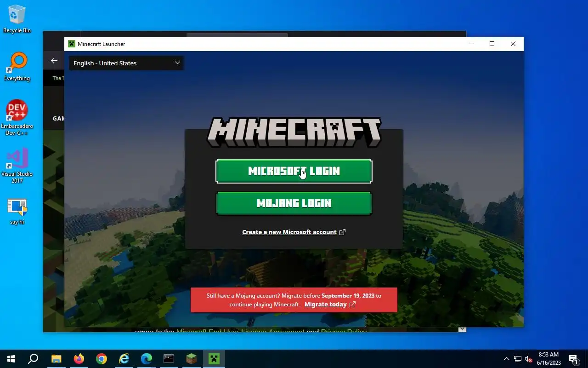Launch Google Chrome from the taskbar

coord(102,359)
